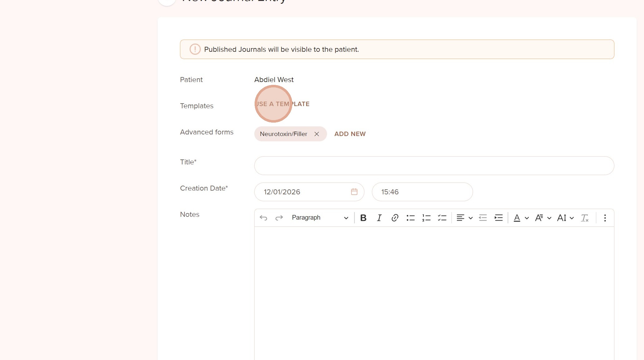The width and height of the screenshot is (644, 360).
Task: Increase indent of the paragraph
Action: 499,218
